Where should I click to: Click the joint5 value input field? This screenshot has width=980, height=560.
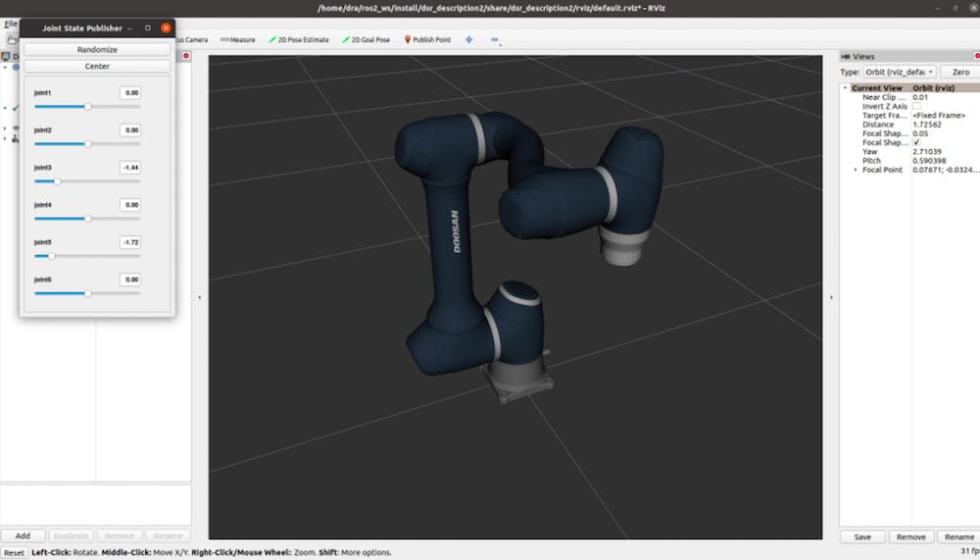[x=130, y=242]
